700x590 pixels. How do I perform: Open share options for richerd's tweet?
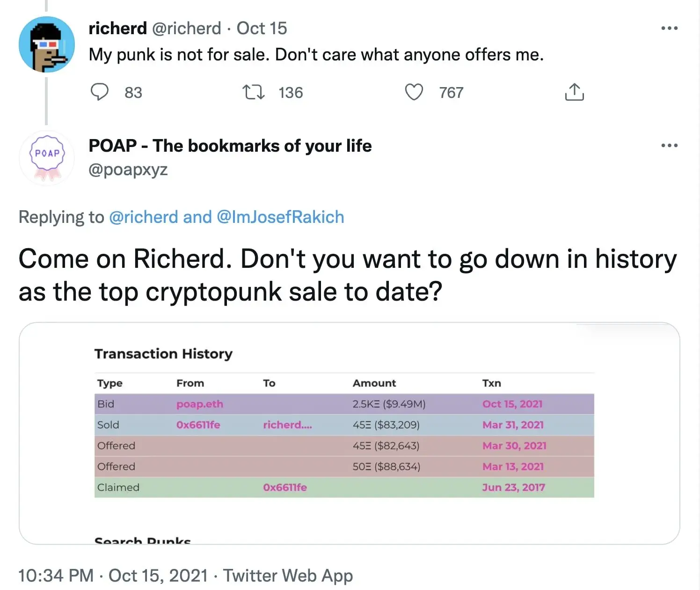click(574, 92)
